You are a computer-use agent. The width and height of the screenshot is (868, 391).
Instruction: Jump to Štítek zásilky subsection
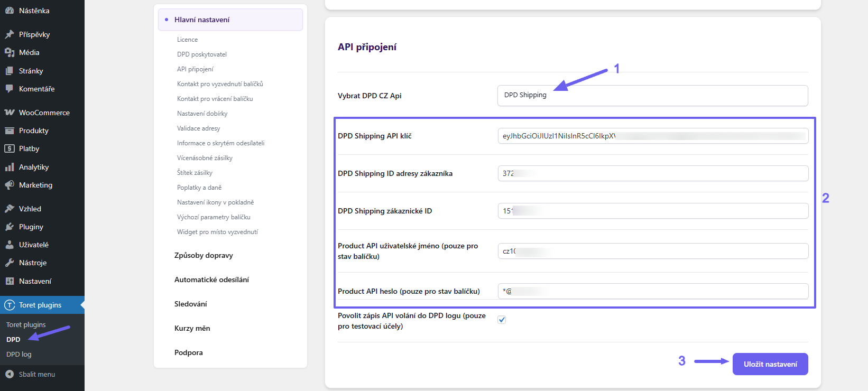point(195,173)
